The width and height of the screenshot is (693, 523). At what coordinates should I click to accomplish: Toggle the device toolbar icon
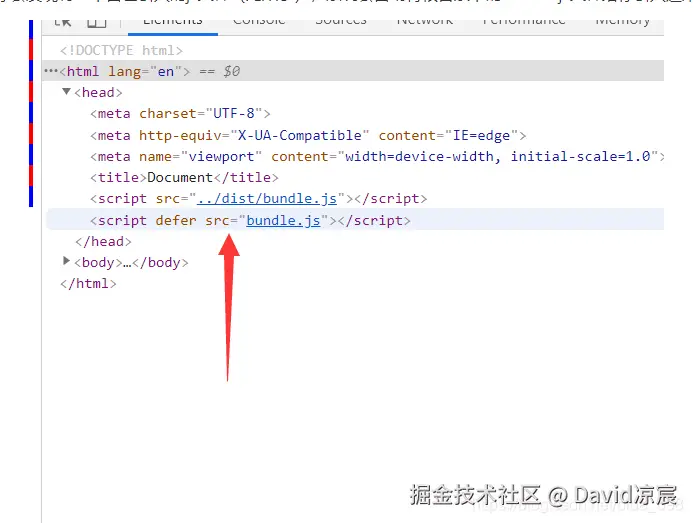click(97, 23)
